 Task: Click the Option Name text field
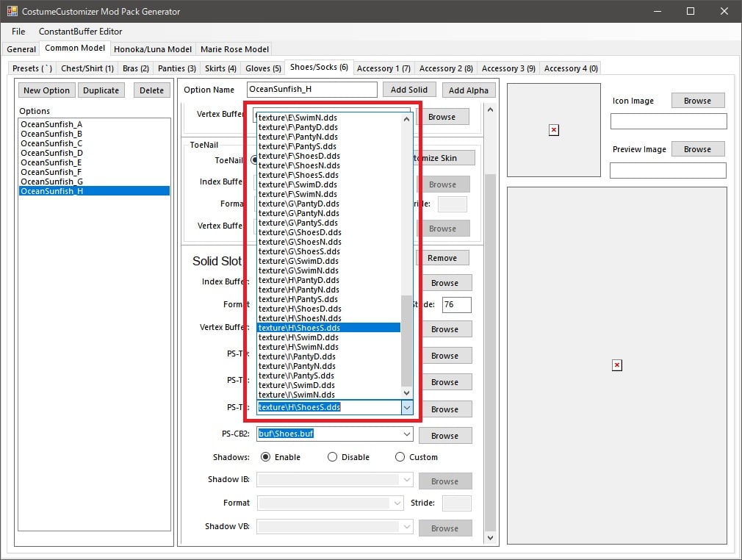(311, 90)
